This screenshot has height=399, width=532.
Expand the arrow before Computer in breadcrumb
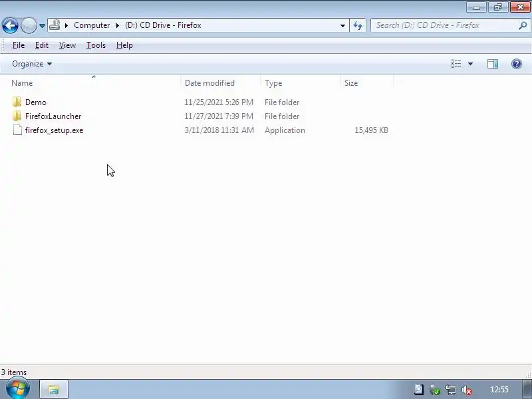click(66, 25)
